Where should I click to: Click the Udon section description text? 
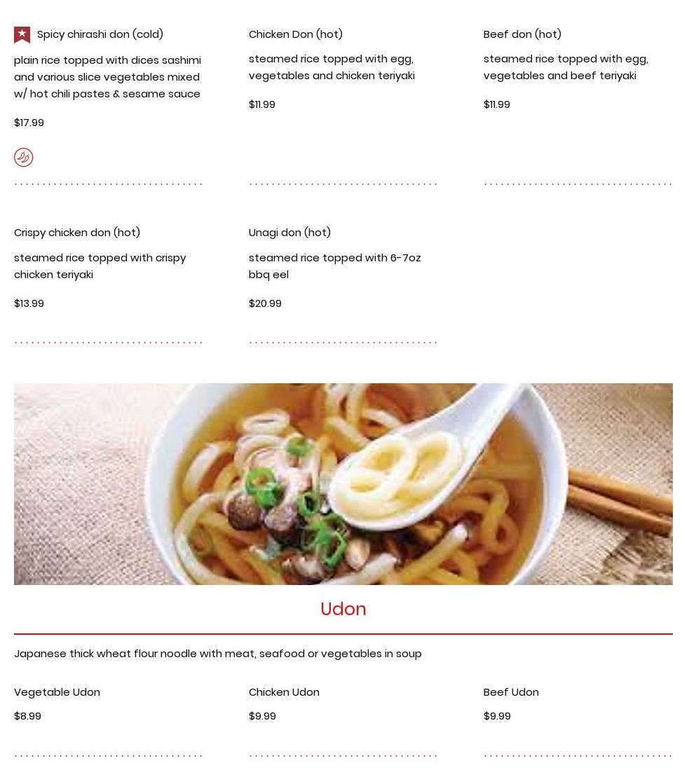pyautogui.click(x=218, y=654)
